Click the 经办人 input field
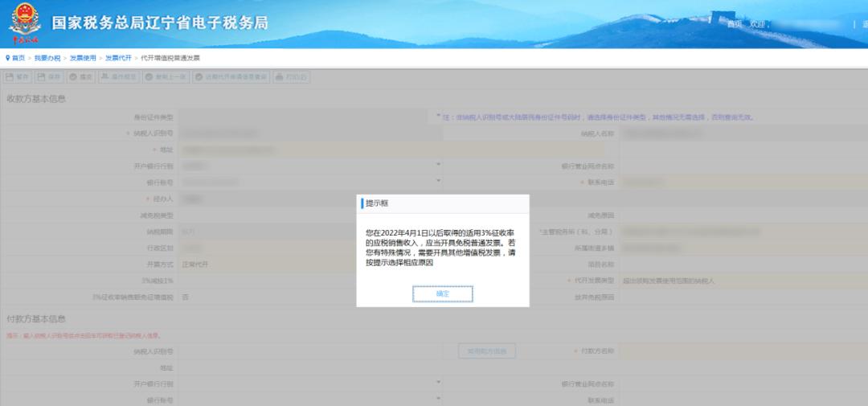Viewport: 868px width, 406px height. point(268,199)
